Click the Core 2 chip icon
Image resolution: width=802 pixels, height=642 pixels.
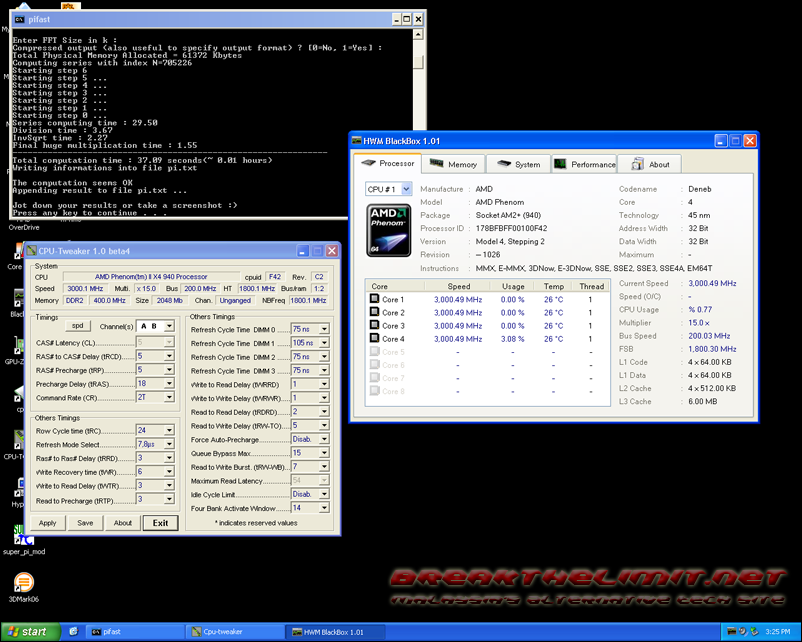pyautogui.click(x=374, y=312)
